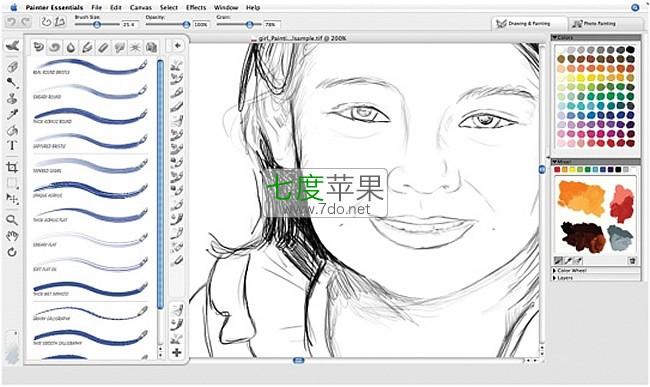Switch to the Drawing & Painting tab
650x387 pixels.
click(529, 24)
